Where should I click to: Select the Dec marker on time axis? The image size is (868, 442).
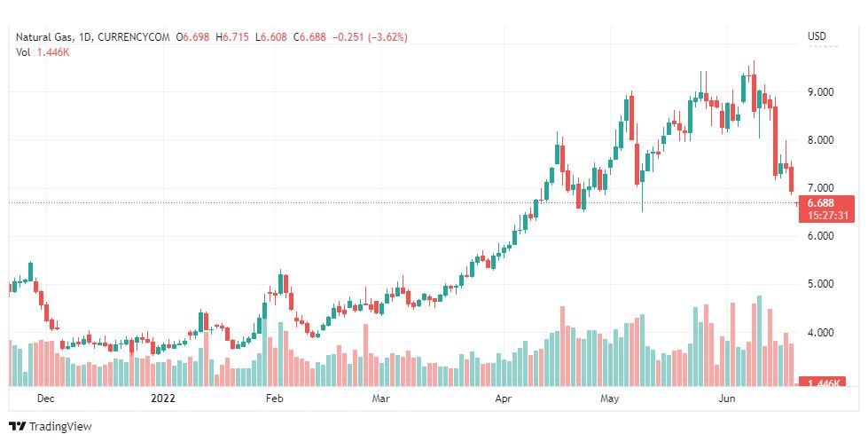coord(45,399)
